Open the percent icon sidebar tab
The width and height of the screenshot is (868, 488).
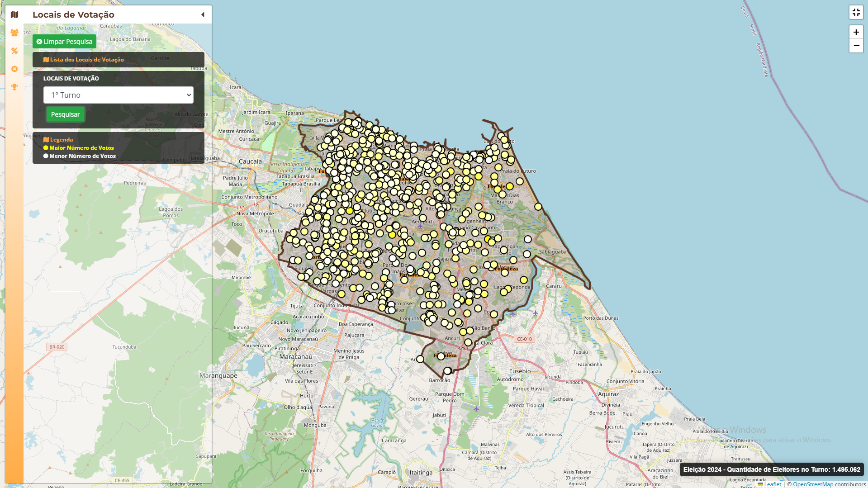click(x=14, y=51)
